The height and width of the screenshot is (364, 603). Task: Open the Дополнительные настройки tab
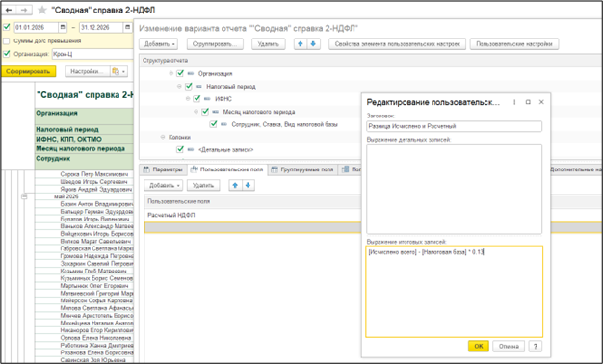click(576, 169)
